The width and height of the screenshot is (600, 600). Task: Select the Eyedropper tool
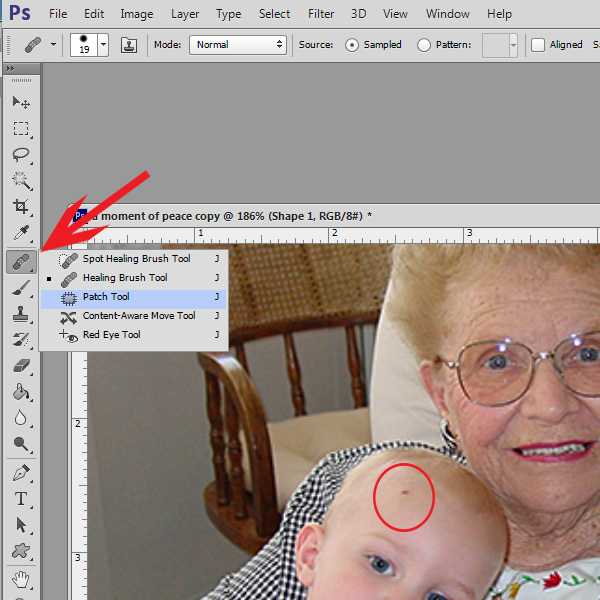pyautogui.click(x=21, y=233)
